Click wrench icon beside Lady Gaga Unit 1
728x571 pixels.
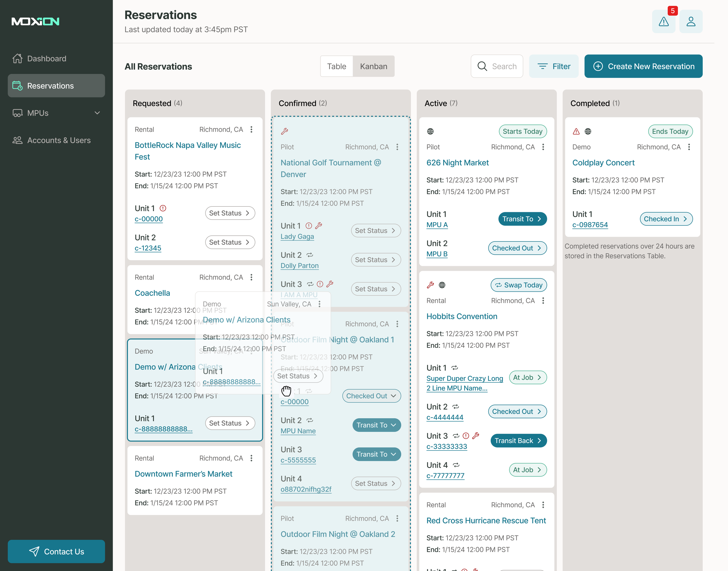319,226
